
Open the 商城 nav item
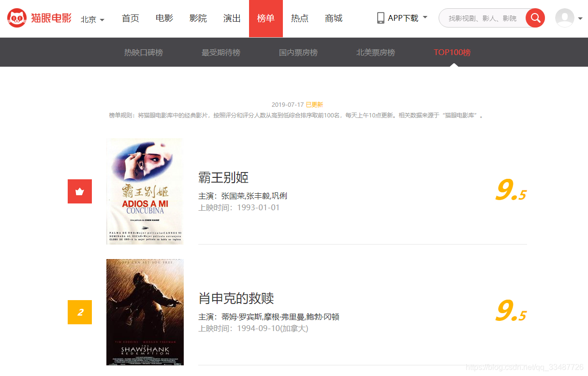point(334,18)
